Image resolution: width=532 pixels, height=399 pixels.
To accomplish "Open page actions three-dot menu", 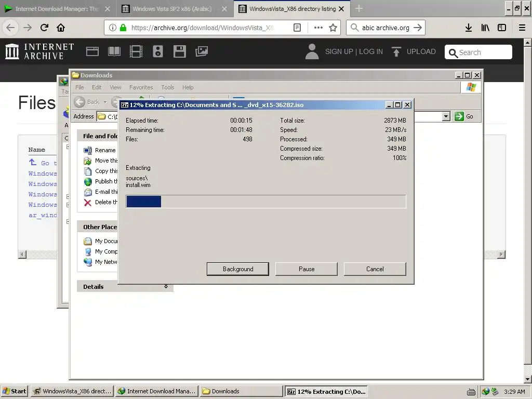I will 318,28.
